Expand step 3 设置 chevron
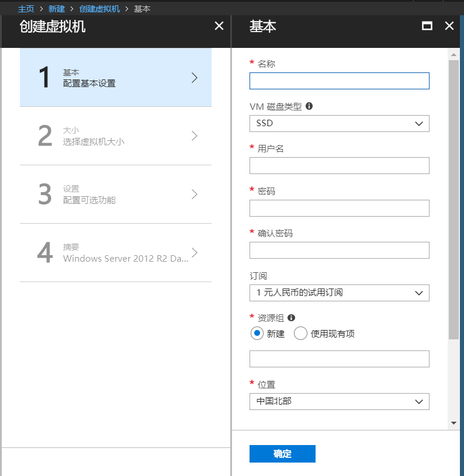The height and width of the screenshot is (476, 464). [195, 194]
